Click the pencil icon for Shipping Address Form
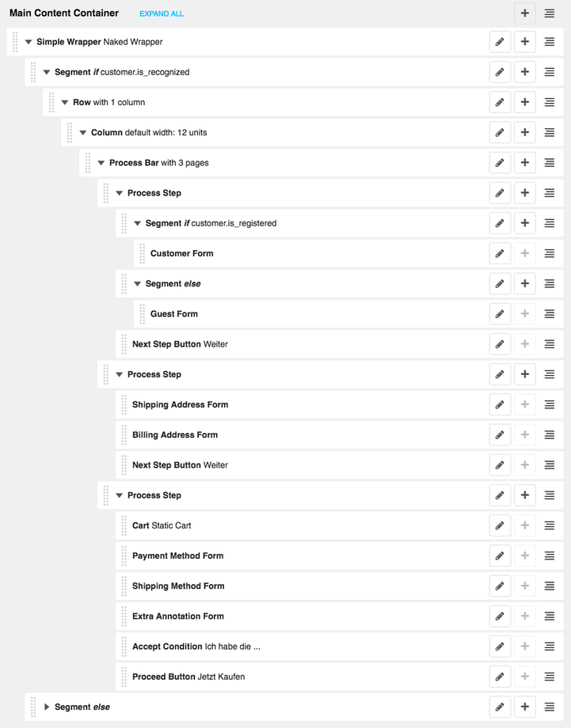This screenshot has width=571, height=728. pyautogui.click(x=500, y=405)
